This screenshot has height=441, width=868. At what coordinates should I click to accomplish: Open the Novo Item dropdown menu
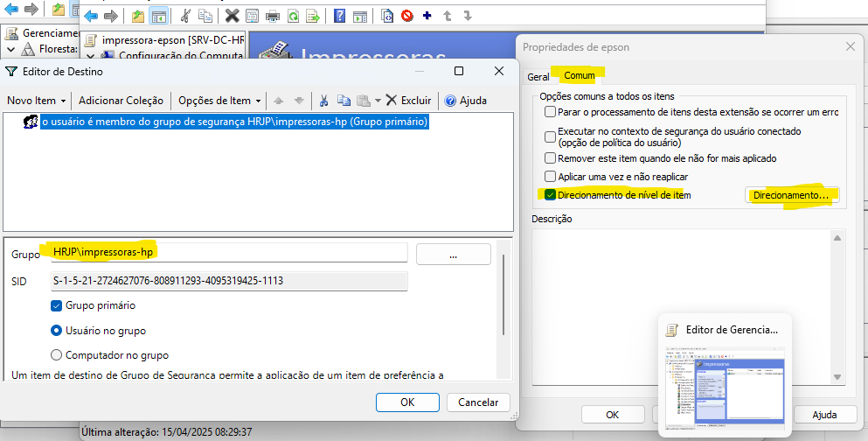(36, 101)
